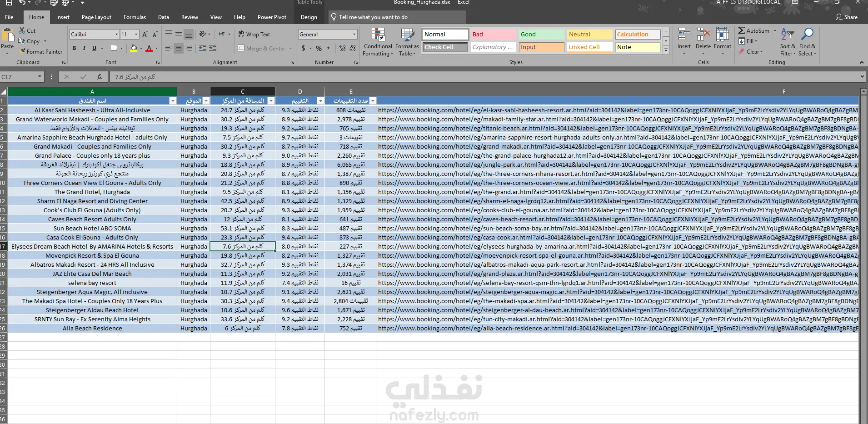Toggle bottom vertical alignment
This screenshot has height=424, width=868.
(189, 34)
